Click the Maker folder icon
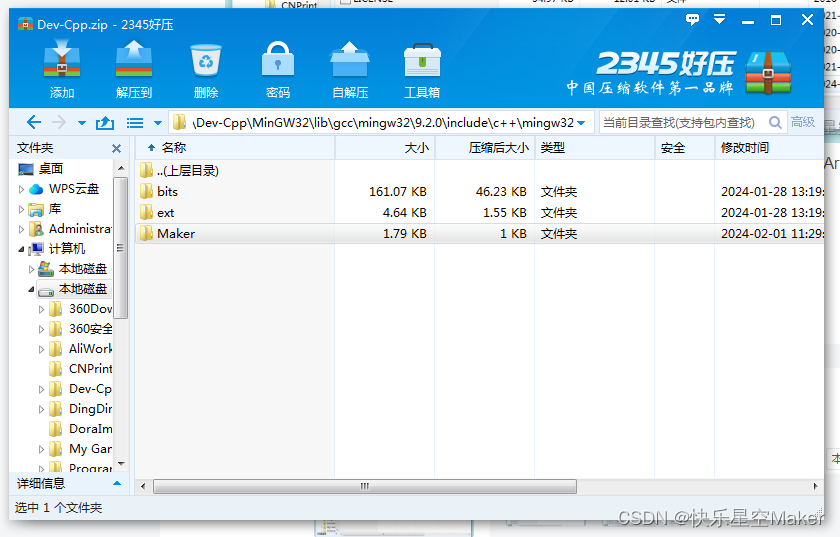The width and height of the screenshot is (840, 537). point(146,233)
